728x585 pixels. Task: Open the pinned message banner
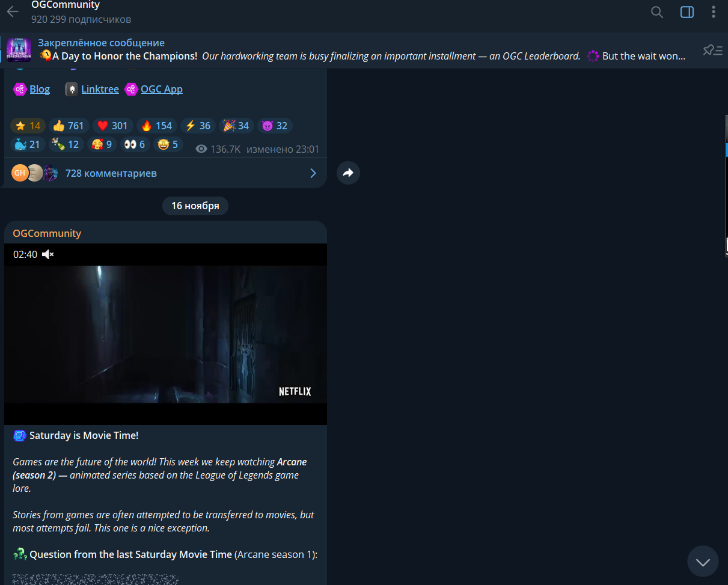click(x=361, y=50)
